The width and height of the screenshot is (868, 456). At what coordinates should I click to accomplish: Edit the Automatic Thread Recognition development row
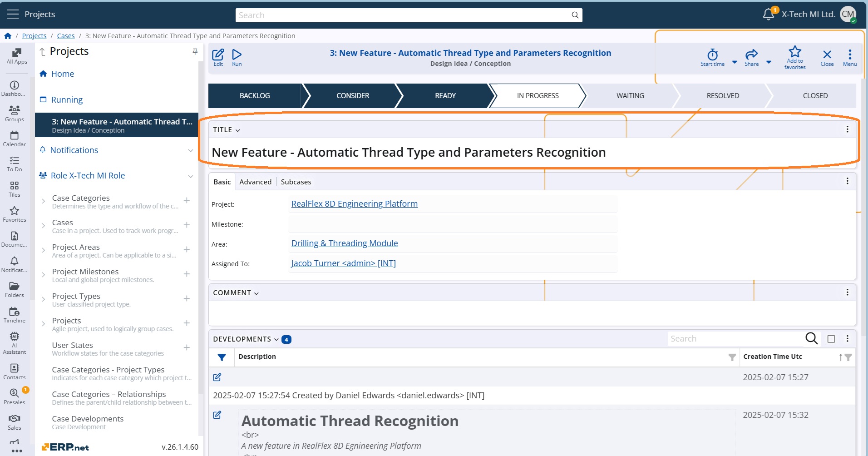click(x=217, y=415)
